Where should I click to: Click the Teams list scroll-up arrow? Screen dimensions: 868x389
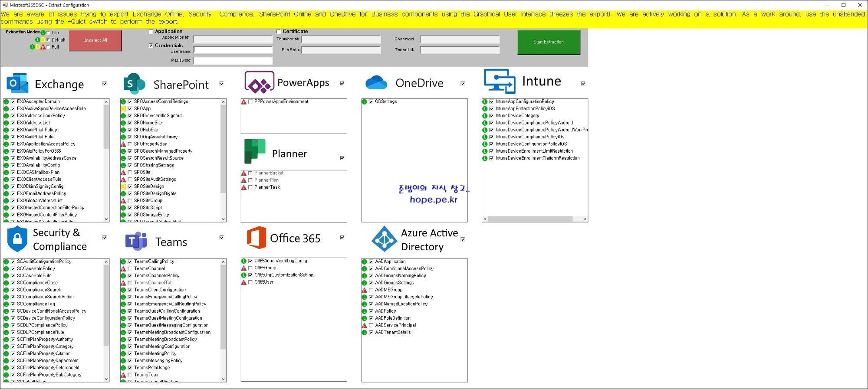(x=224, y=262)
